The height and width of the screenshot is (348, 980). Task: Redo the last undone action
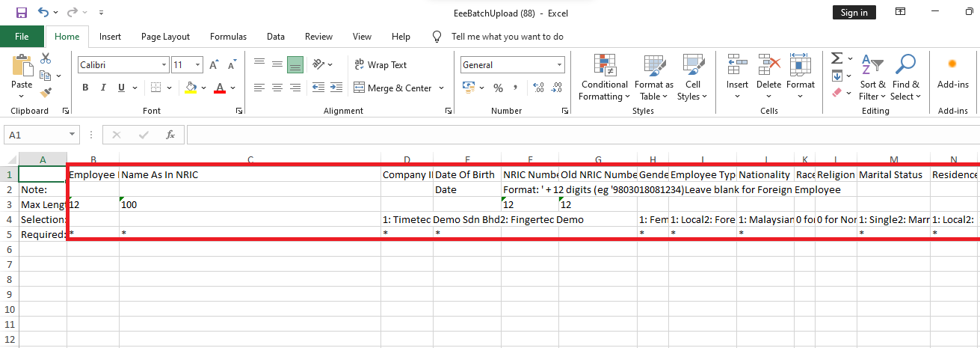point(73,13)
